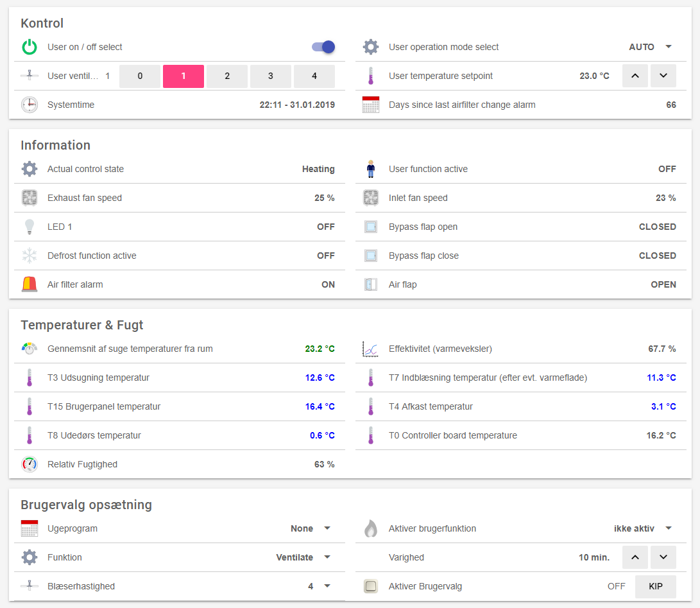The height and width of the screenshot is (608, 700).
Task: Expand the Ugeprogram dropdown
Action: tap(311, 528)
